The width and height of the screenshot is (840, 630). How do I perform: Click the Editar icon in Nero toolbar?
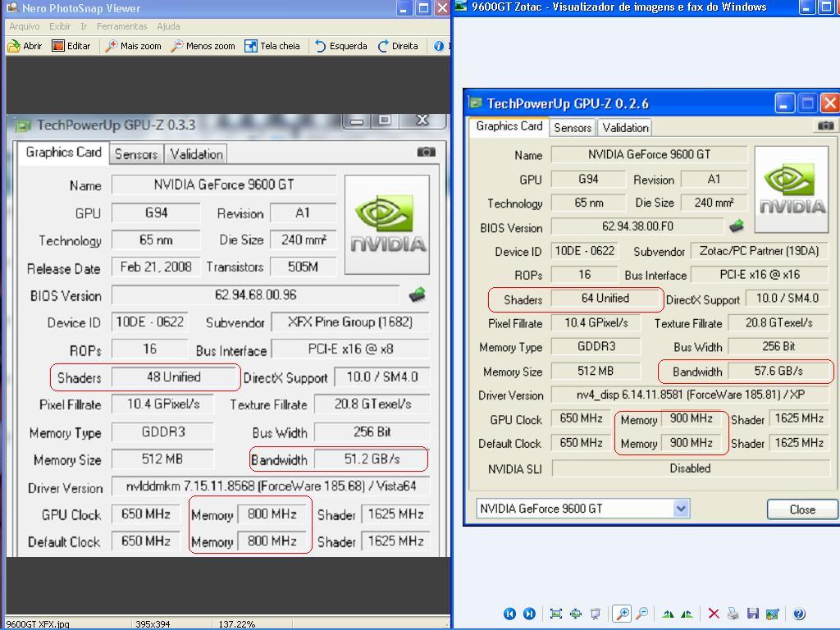coord(58,46)
